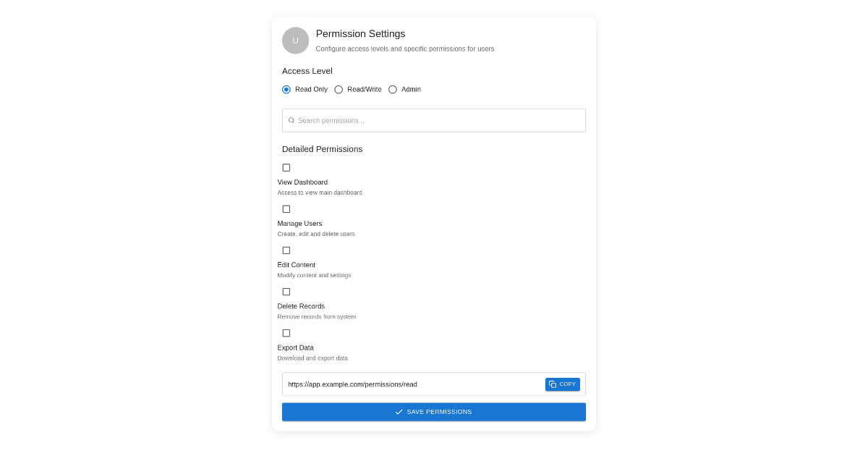Select the Read/Write access level
868x456 pixels.
pos(339,89)
